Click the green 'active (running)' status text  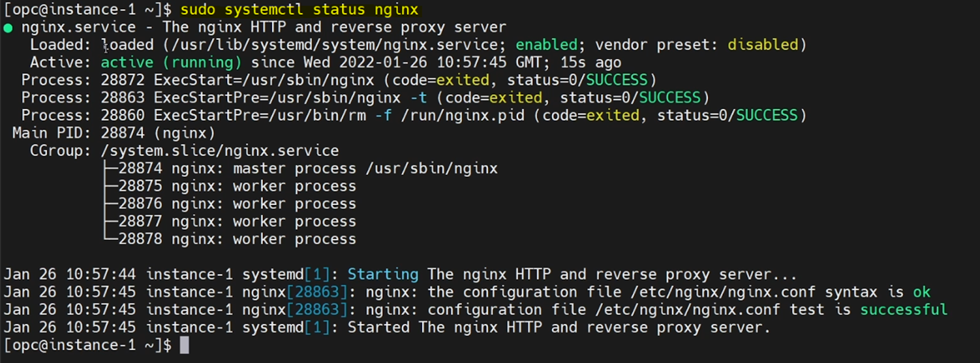click(171, 62)
